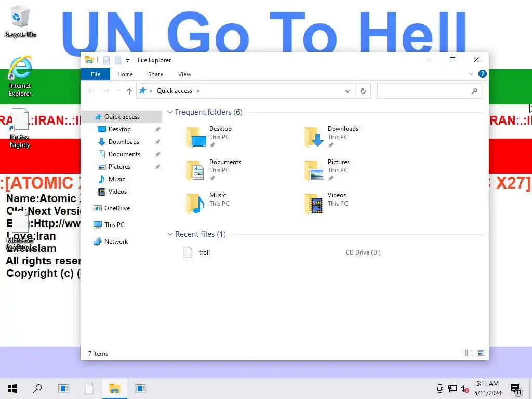Open OneDrive in the navigation pane
The width and height of the screenshot is (532, 399).
(117, 208)
